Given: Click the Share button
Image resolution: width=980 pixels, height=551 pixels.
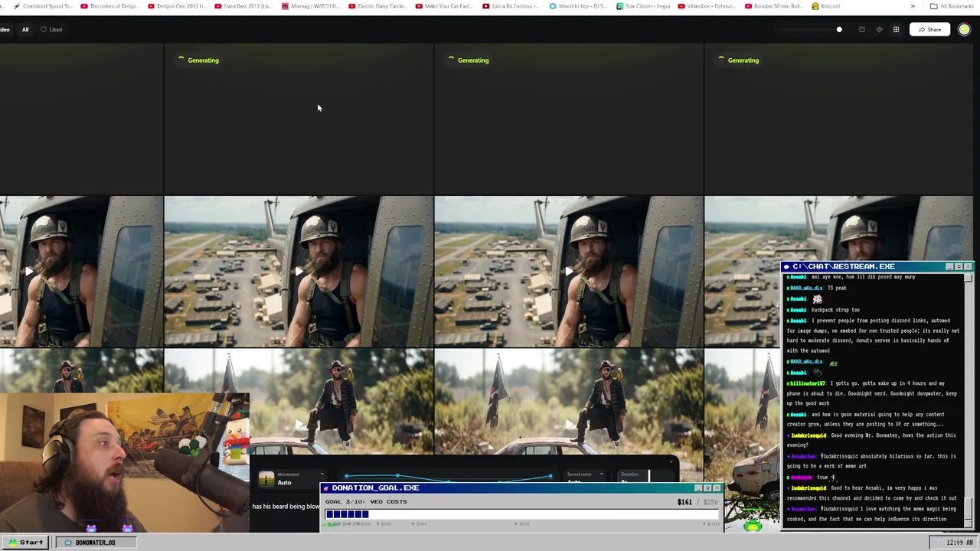Looking at the screenshot, I should coord(929,30).
